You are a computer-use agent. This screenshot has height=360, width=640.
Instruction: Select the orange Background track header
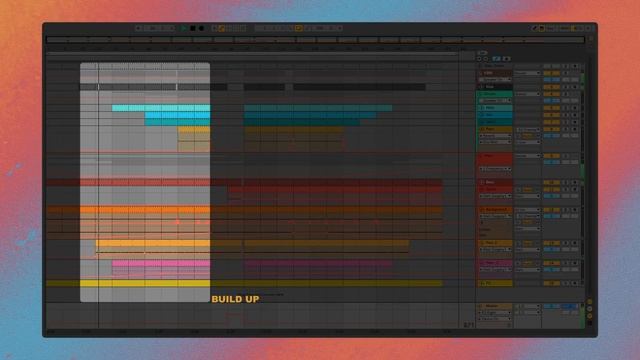pyautogui.click(x=497, y=209)
